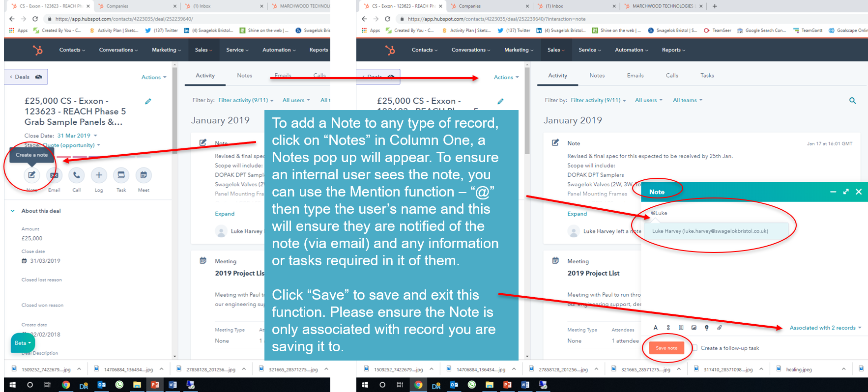Open the Actions dropdown in left window
This screenshot has height=392, width=868.
tap(154, 77)
